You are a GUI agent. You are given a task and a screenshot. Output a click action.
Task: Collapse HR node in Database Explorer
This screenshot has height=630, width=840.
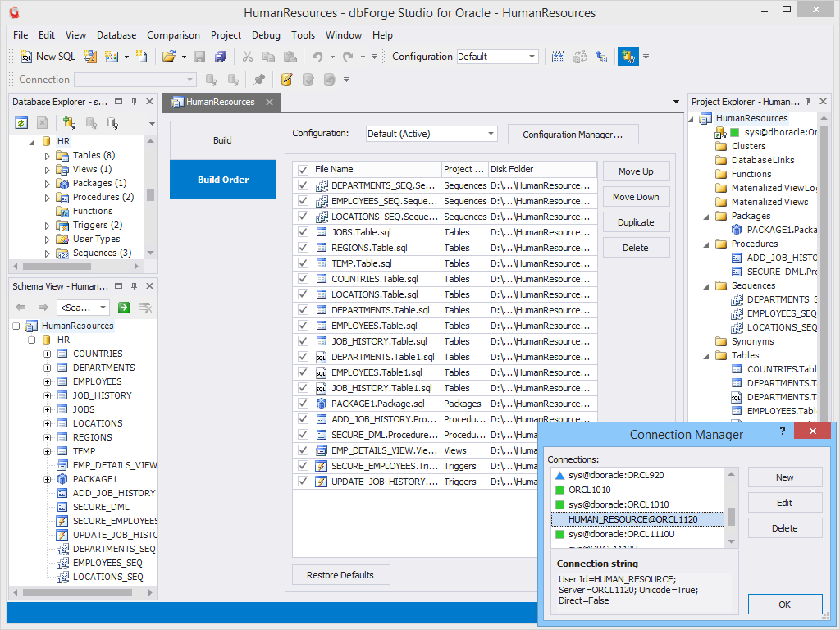pyautogui.click(x=32, y=141)
